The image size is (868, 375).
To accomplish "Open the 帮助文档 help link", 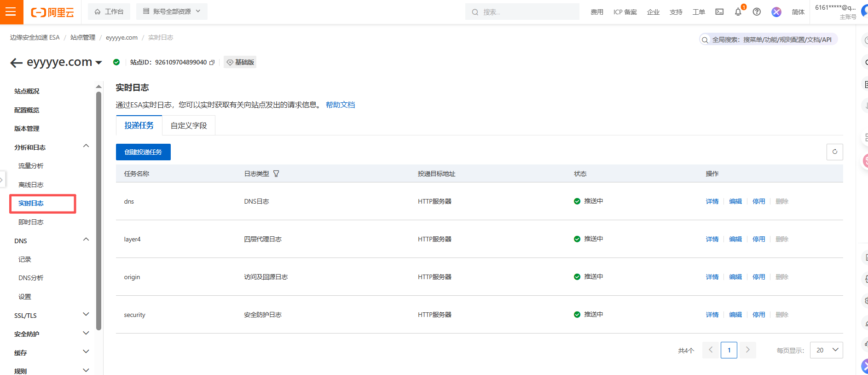I will point(340,105).
